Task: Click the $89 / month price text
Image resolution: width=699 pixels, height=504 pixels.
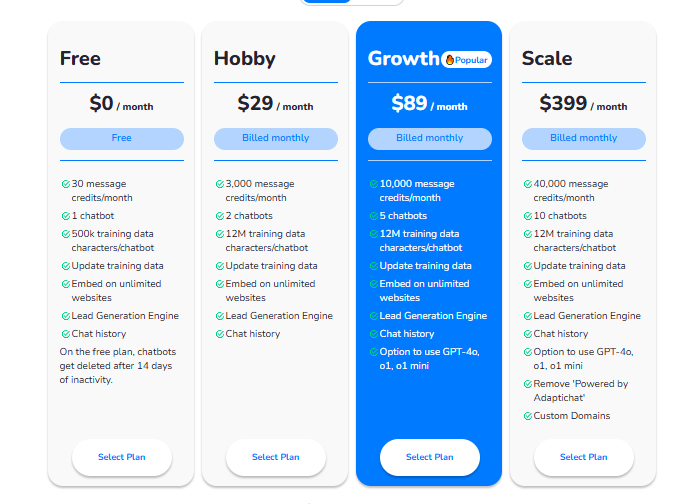Action: pyautogui.click(x=429, y=104)
